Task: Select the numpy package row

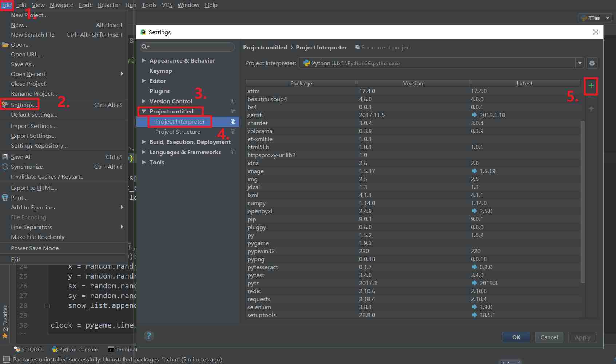Action: click(413, 203)
